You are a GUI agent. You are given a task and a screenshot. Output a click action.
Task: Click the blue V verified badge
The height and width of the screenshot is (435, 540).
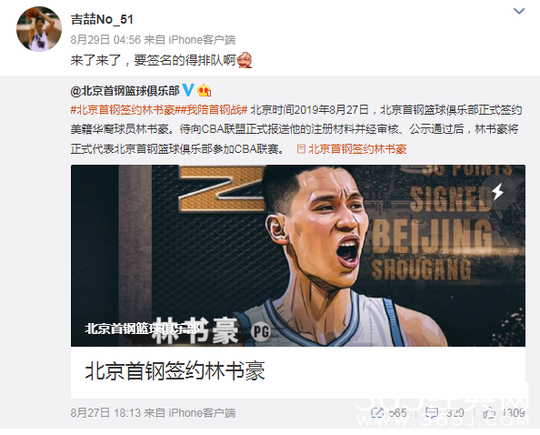point(188,90)
